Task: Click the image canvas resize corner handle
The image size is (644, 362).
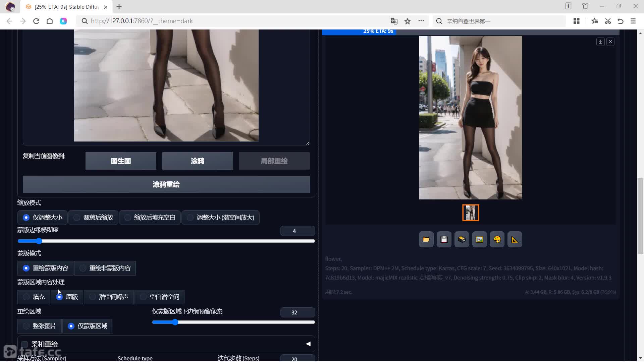Action: pyautogui.click(x=308, y=143)
